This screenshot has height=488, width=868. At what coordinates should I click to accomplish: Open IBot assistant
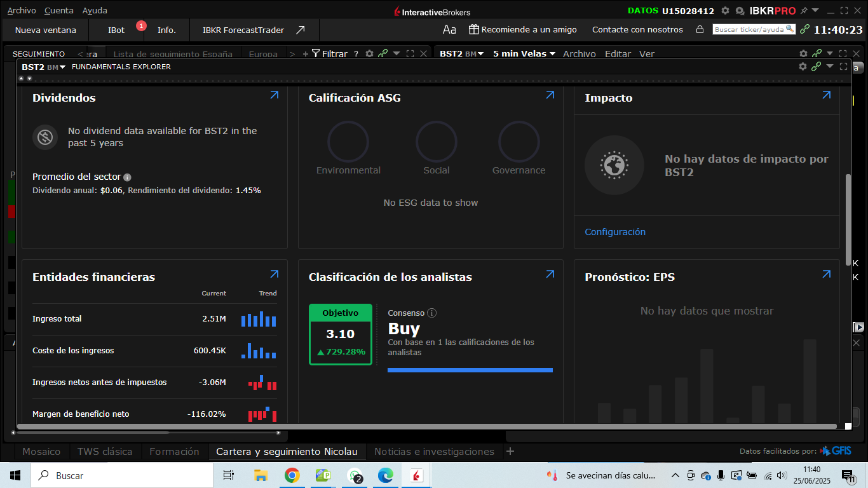[116, 30]
